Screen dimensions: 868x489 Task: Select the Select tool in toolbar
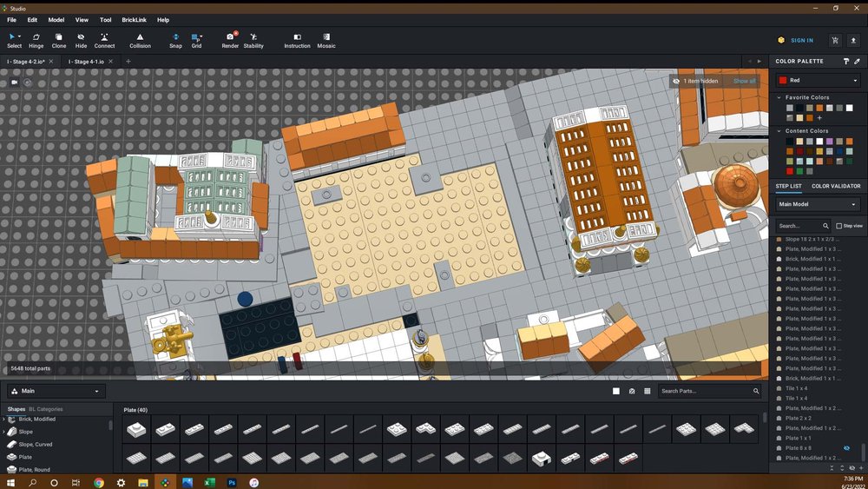14,41
